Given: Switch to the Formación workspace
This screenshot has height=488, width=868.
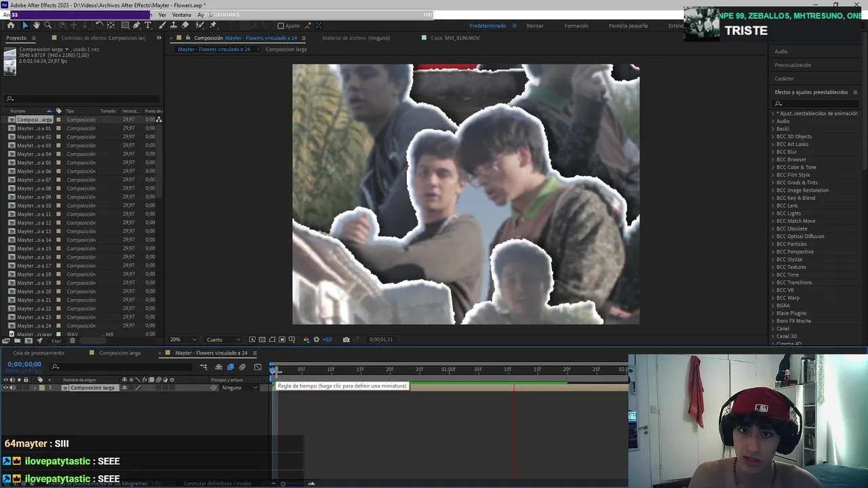Looking at the screenshot, I should click(576, 26).
